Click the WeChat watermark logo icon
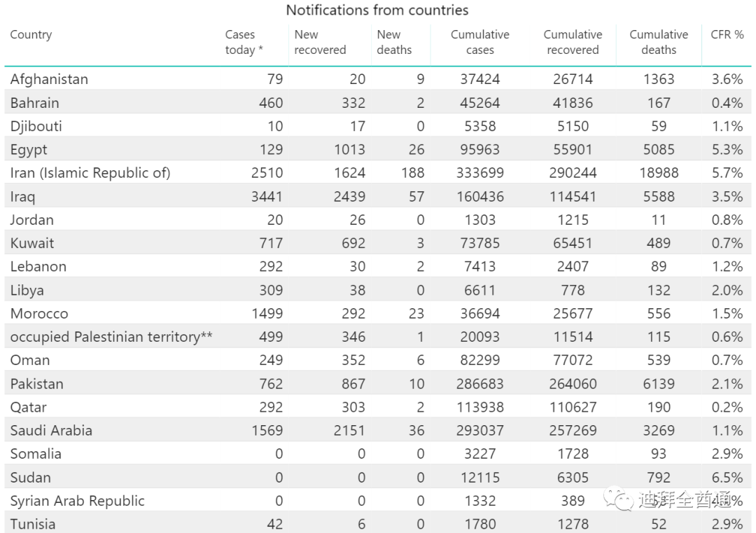Screen dimensions: 756x533 pyautogui.click(x=619, y=499)
